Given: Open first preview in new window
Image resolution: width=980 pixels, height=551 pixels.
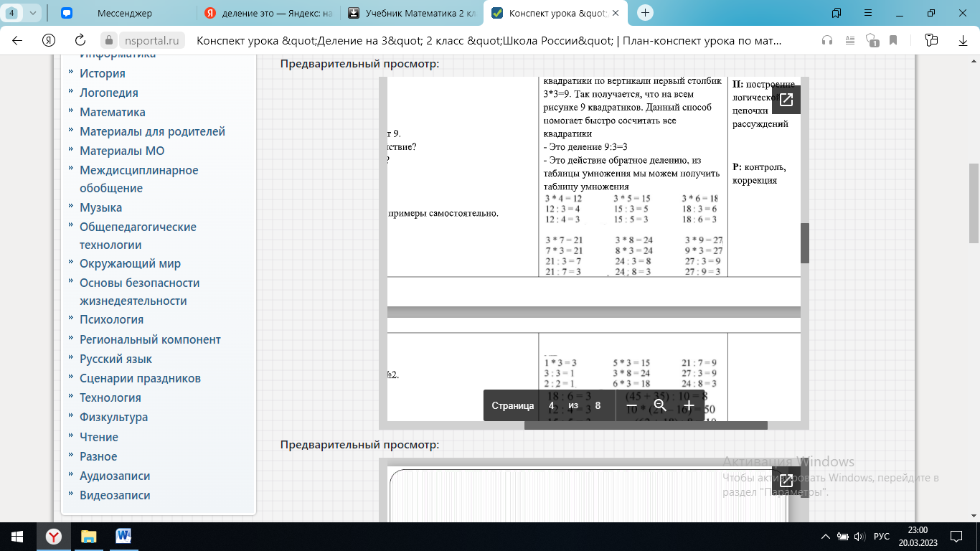Looking at the screenshot, I should 786,100.
